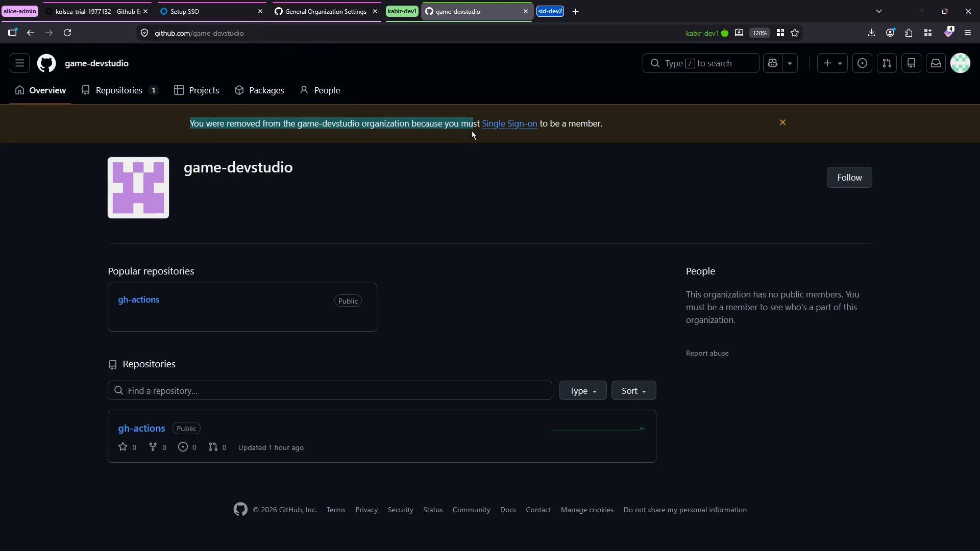
Task: Open the Packages tab
Action: point(259,90)
